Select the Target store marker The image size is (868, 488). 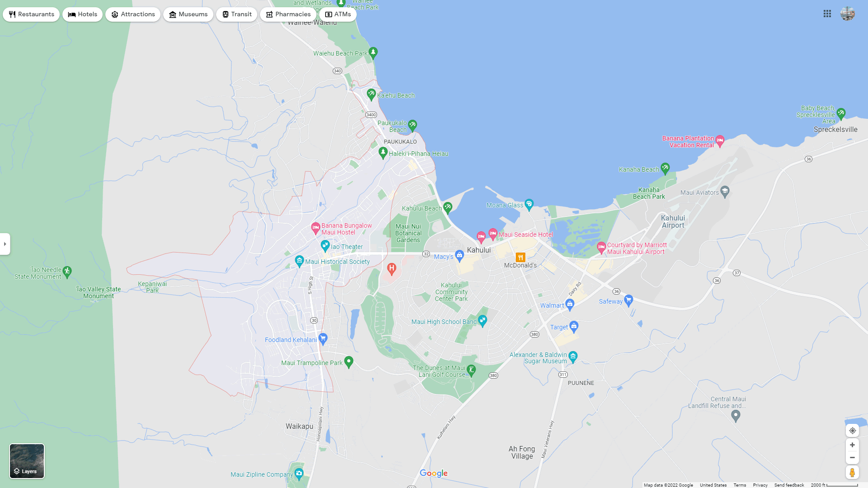[573, 326]
